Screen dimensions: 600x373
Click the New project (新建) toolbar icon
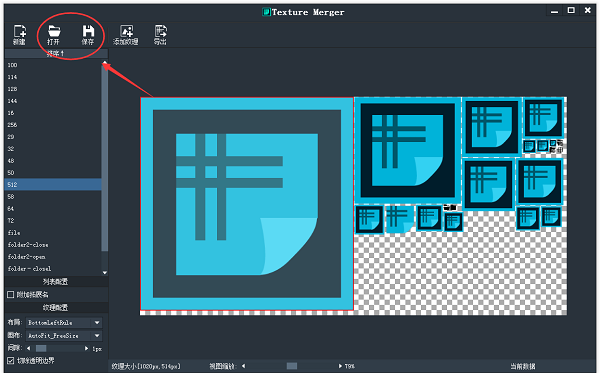click(x=19, y=34)
